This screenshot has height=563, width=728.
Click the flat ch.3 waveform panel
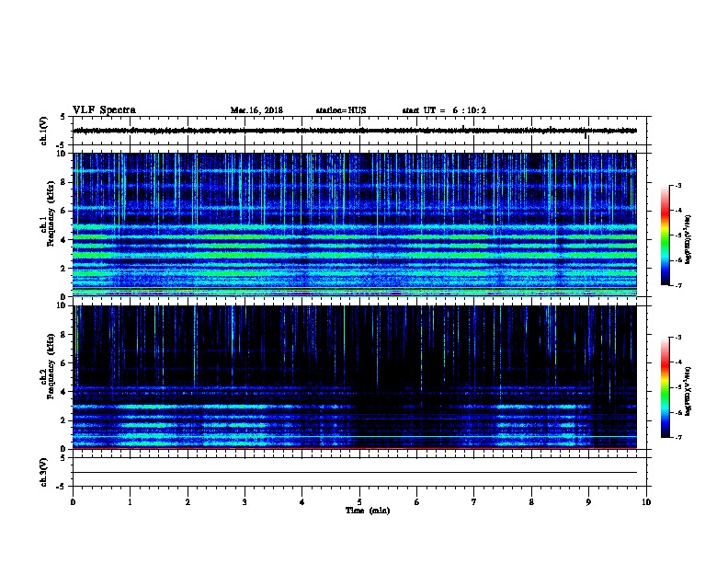359,472
